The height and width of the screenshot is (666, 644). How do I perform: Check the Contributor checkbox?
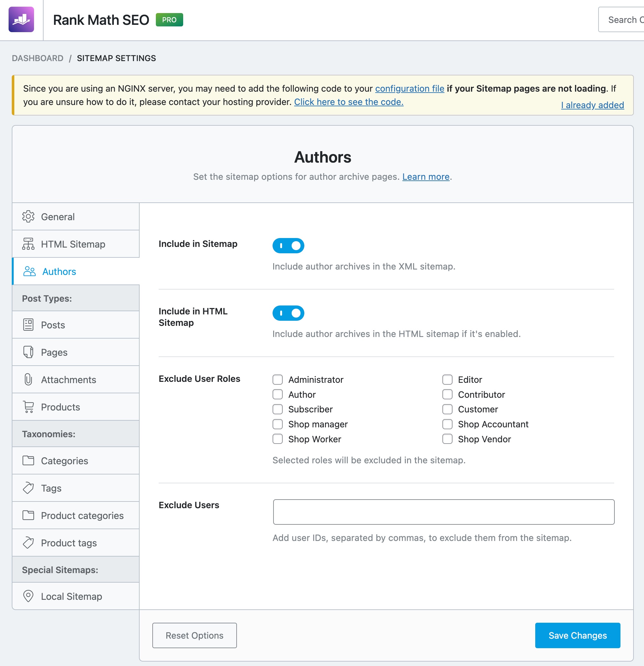click(x=447, y=395)
